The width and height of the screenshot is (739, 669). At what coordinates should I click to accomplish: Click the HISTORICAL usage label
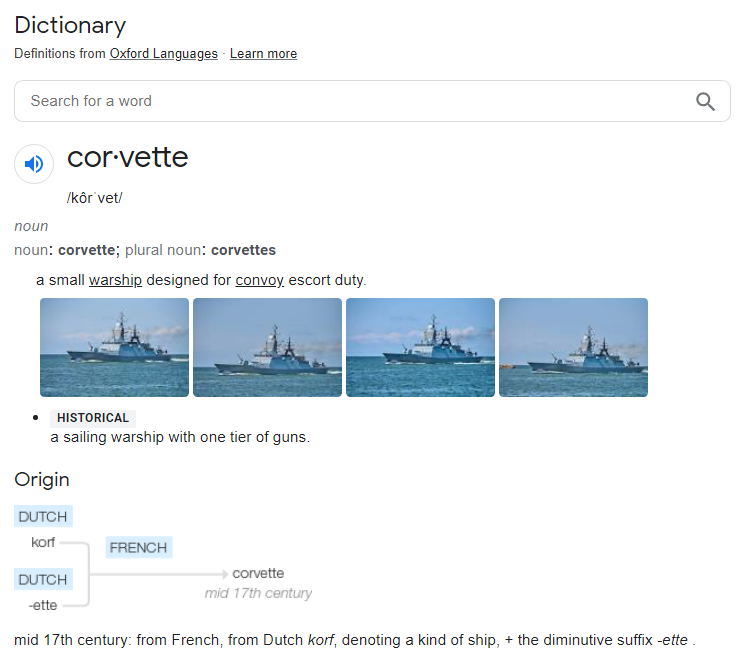tap(93, 418)
